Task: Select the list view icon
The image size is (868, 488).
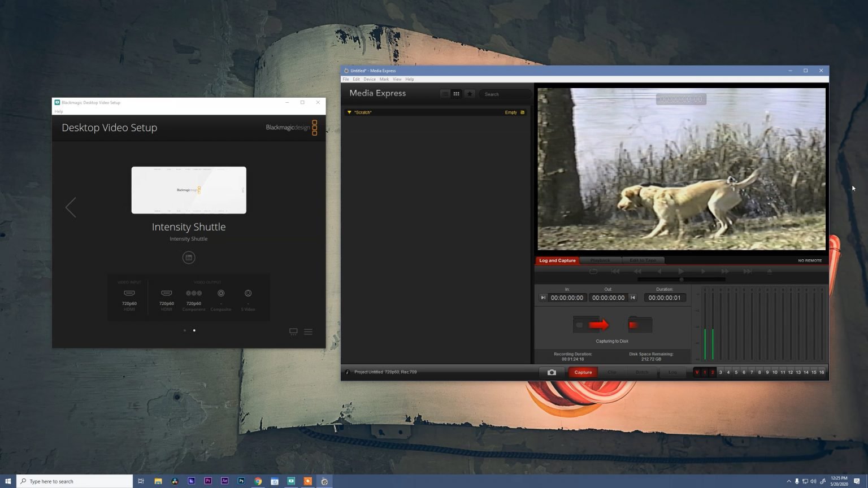Action: (x=445, y=94)
